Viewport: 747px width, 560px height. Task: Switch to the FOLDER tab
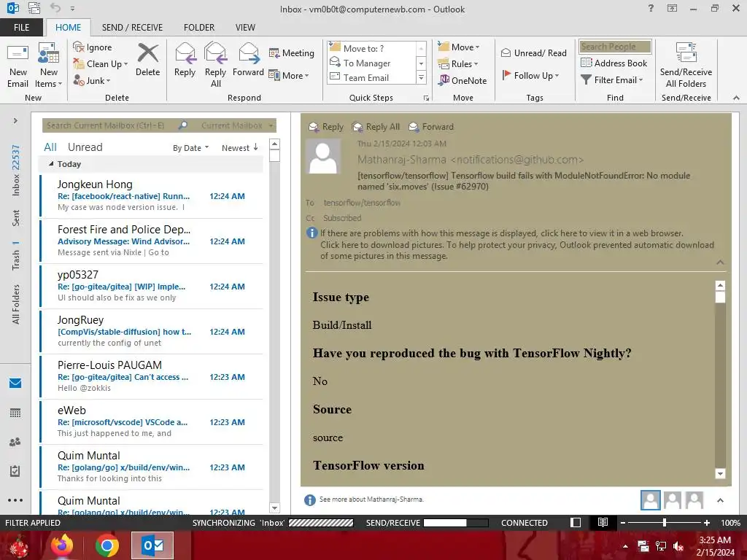coord(199,27)
